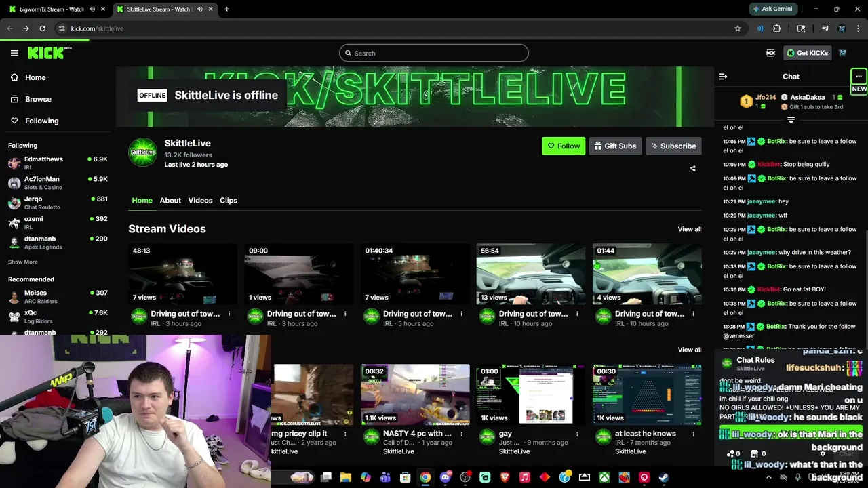Switch to the About tab
868x488 pixels.
coord(170,201)
